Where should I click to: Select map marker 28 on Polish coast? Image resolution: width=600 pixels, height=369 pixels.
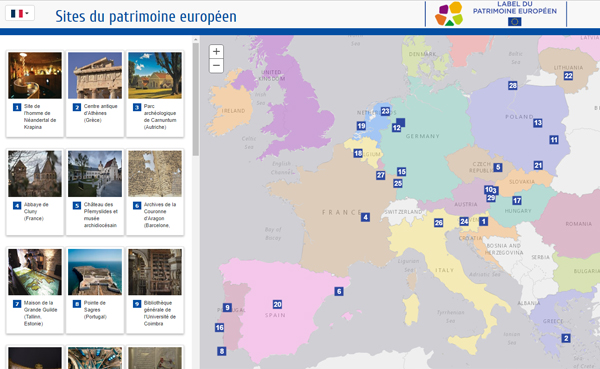click(513, 85)
